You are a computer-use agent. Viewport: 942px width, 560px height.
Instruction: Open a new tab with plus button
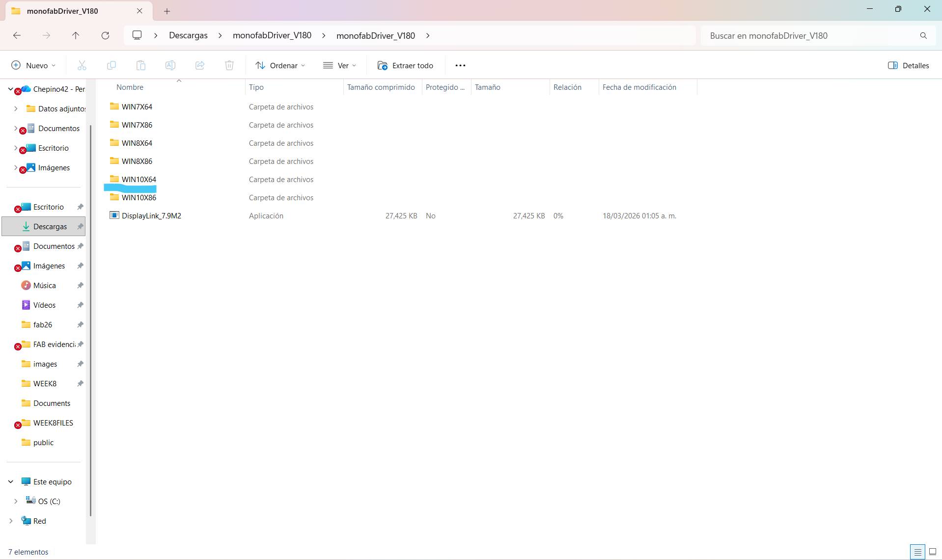coord(167,11)
